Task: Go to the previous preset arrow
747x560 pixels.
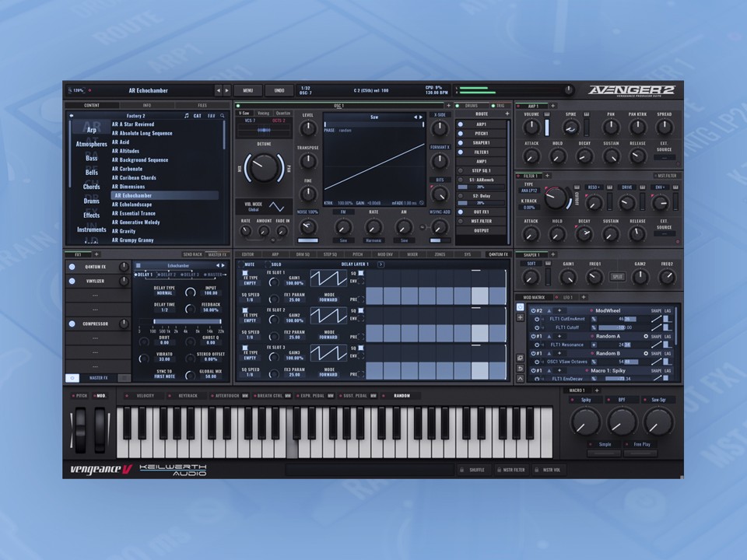Action: 218,90
